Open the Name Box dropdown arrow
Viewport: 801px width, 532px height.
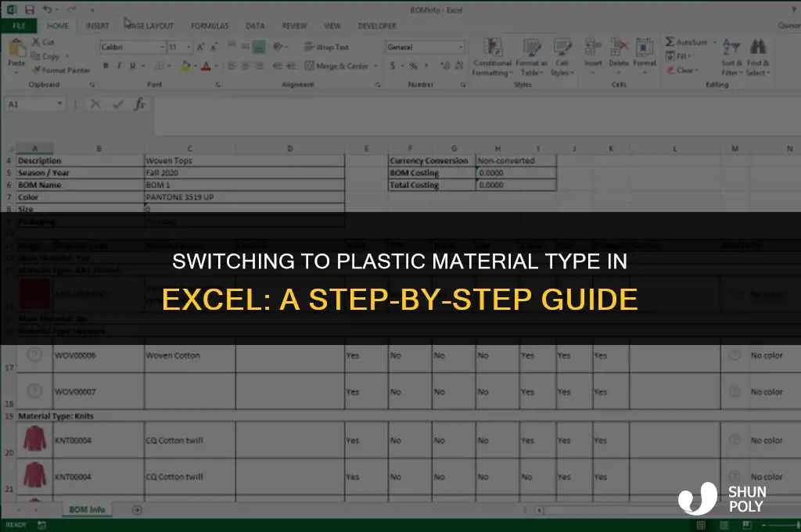click(x=59, y=104)
